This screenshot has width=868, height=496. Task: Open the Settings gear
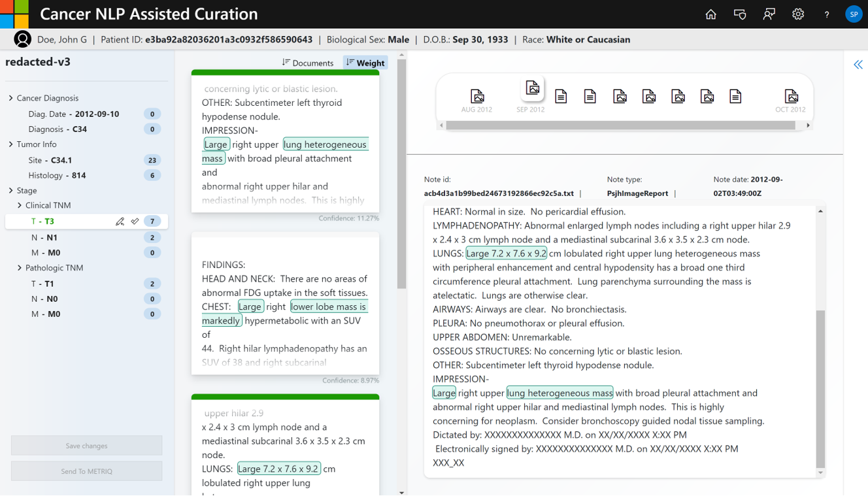click(798, 14)
